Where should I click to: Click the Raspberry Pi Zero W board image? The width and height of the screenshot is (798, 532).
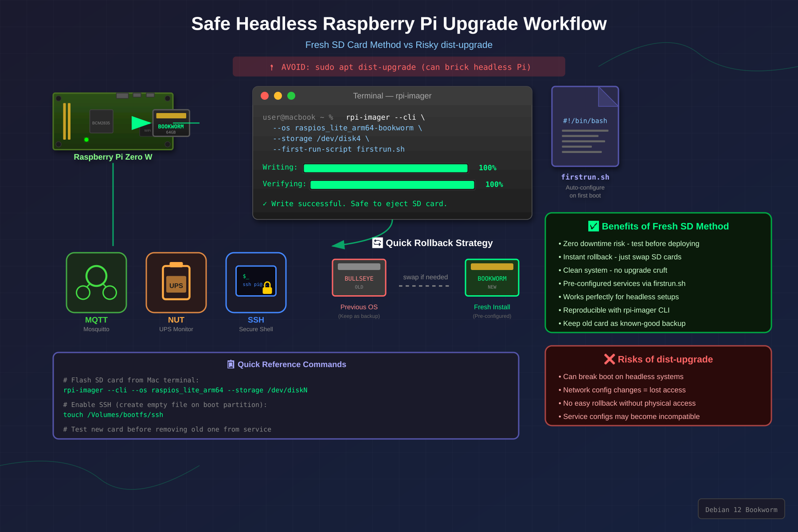click(x=113, y=121)
